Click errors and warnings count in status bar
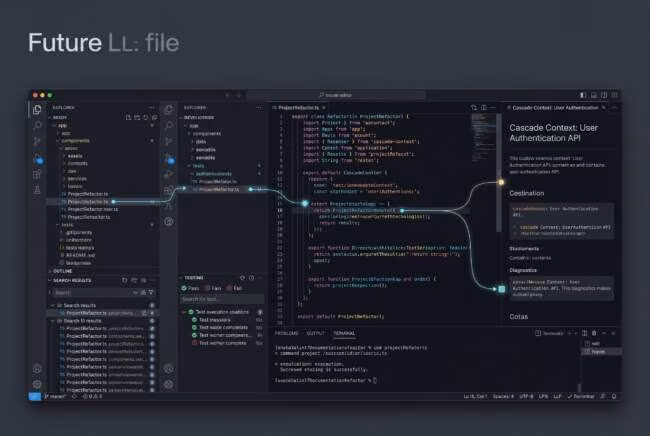The height and width of the screenshot is (436, 650). [x=92, y=397]
